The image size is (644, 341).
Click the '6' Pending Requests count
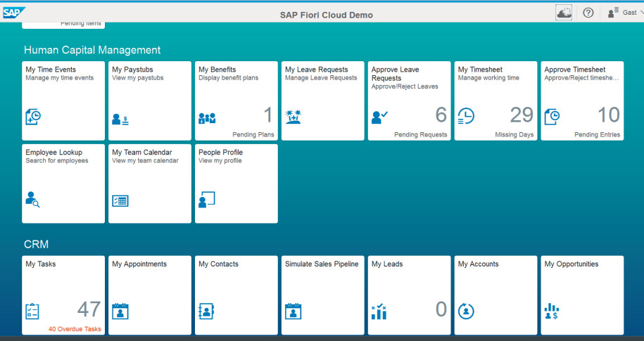click(x=441, y=115)
